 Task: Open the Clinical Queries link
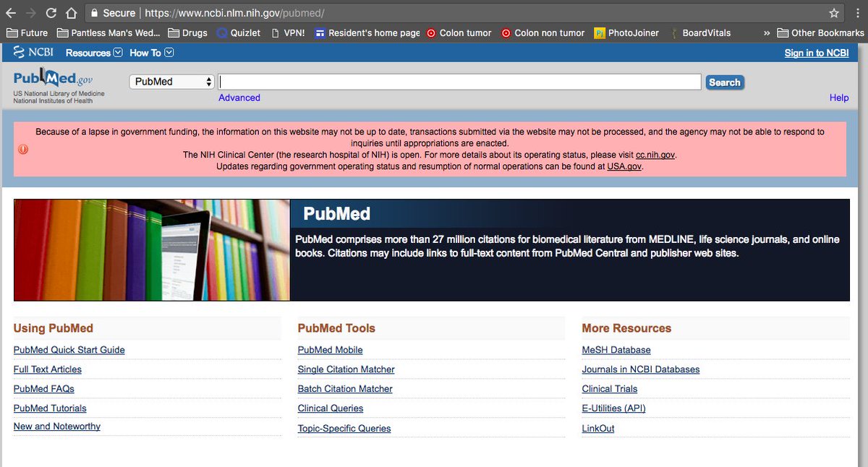[x=331, y=408]
